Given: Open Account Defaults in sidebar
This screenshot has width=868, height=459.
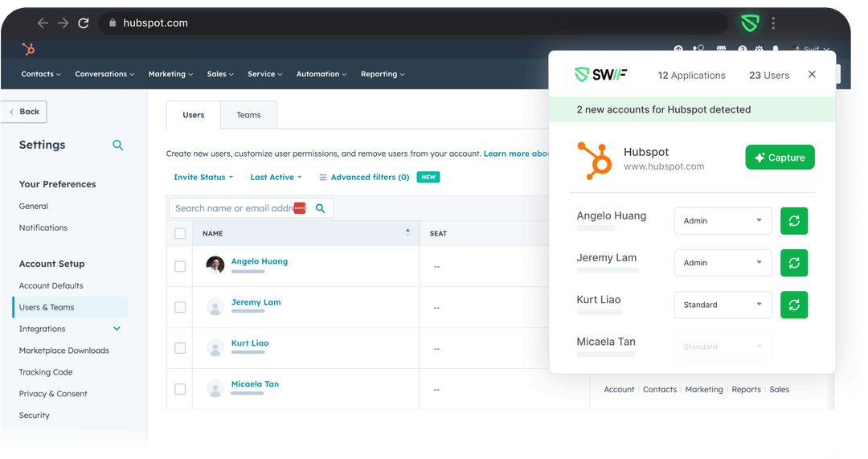Looking at the screenshot, I should tap(51, 285).
